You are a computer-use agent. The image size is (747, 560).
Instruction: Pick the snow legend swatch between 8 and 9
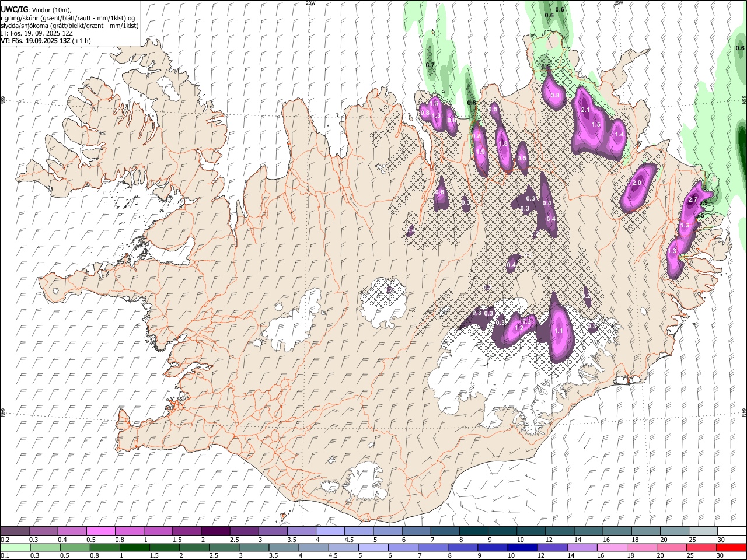[473, 531]
